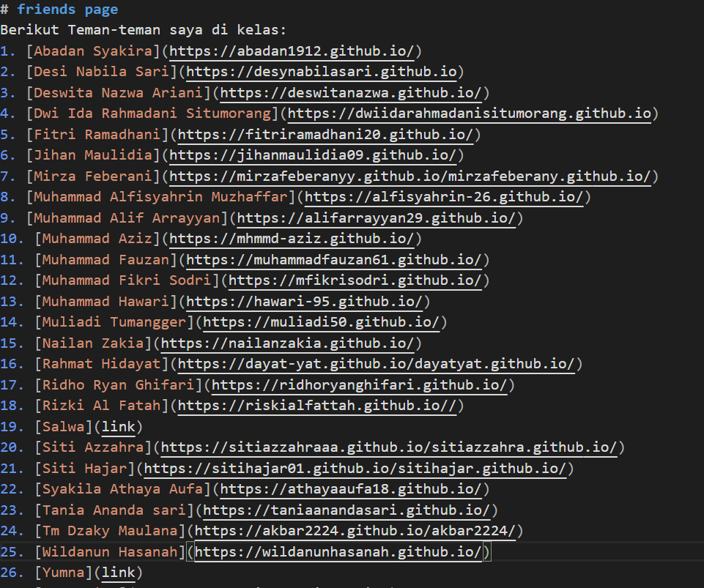This screenshot has width=704, height=588.
Task: Open the sitiazzahraaa.github.io URL
Action: click(389, 447)
